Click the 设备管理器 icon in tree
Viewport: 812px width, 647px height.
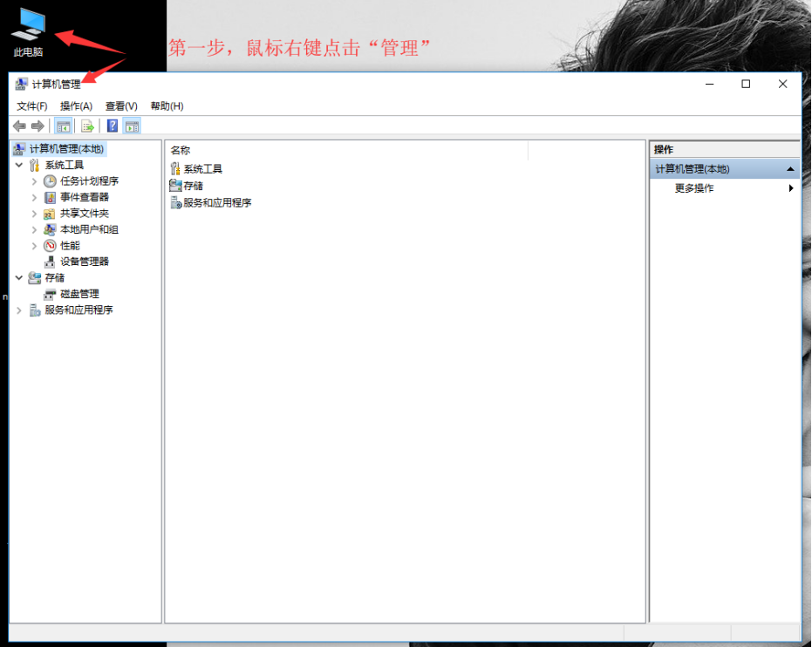50,262
